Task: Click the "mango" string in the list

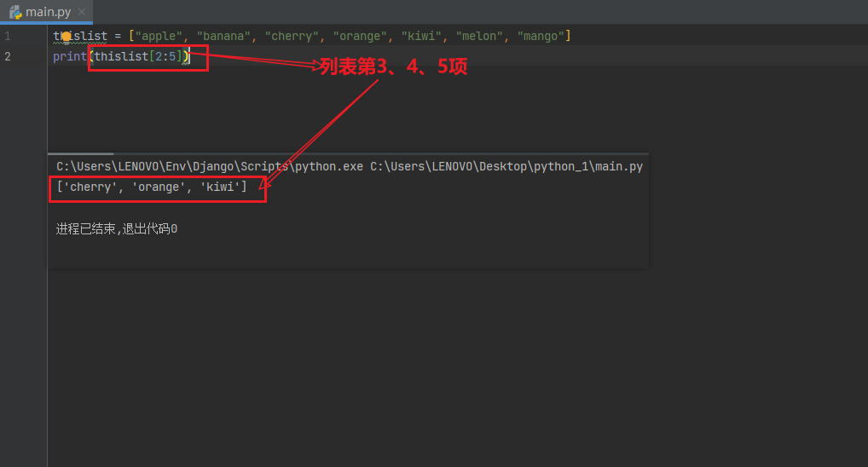Action: pos(541,36)
